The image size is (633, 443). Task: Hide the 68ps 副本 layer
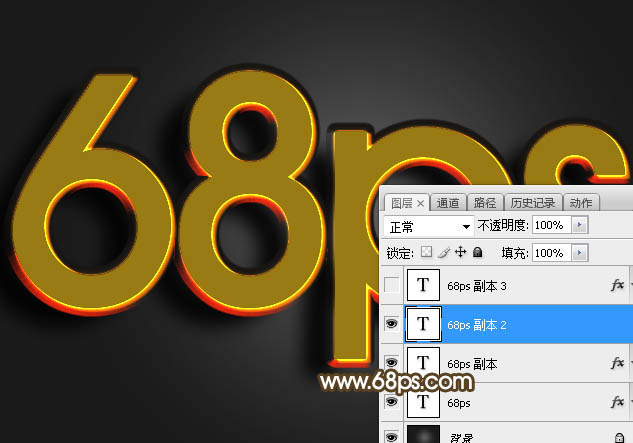[391, 363]
